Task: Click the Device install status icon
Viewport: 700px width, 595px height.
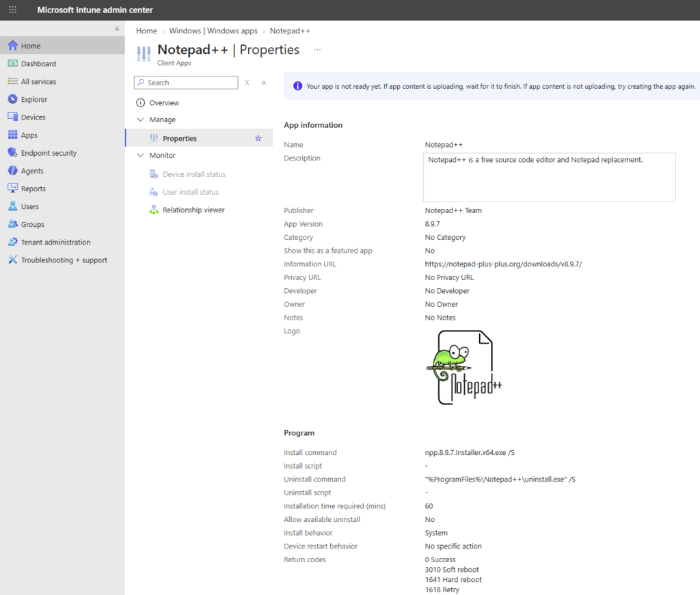Action: 154,174
